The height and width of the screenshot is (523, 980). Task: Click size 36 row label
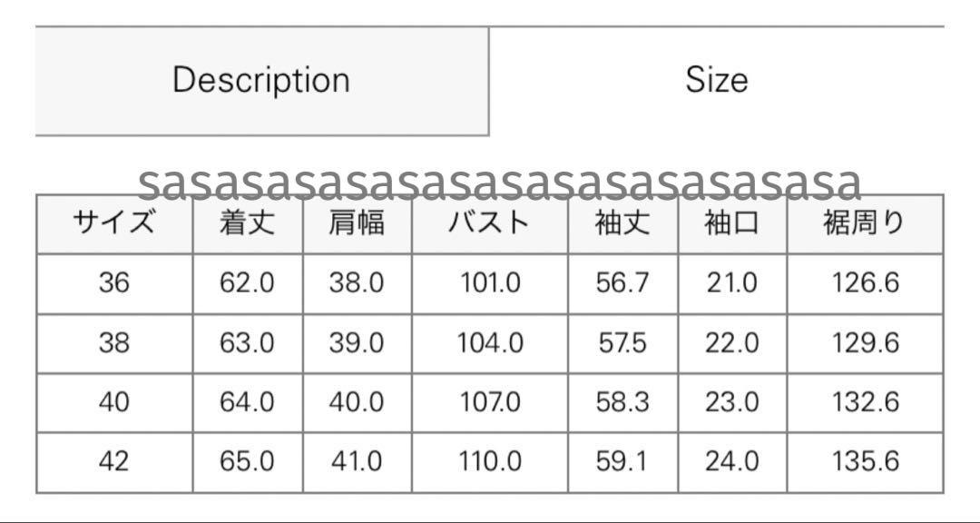pos(114,283)
